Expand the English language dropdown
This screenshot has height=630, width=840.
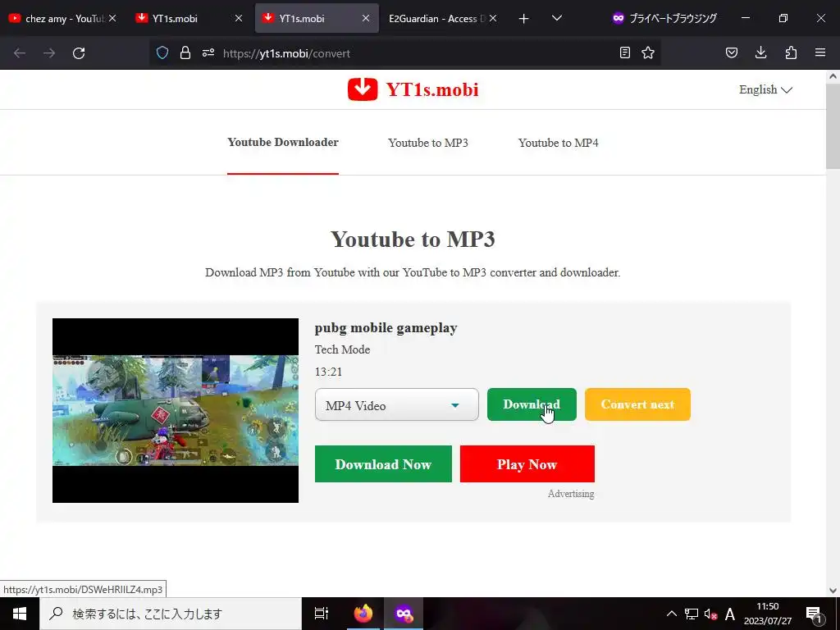(x=765, y=89)
